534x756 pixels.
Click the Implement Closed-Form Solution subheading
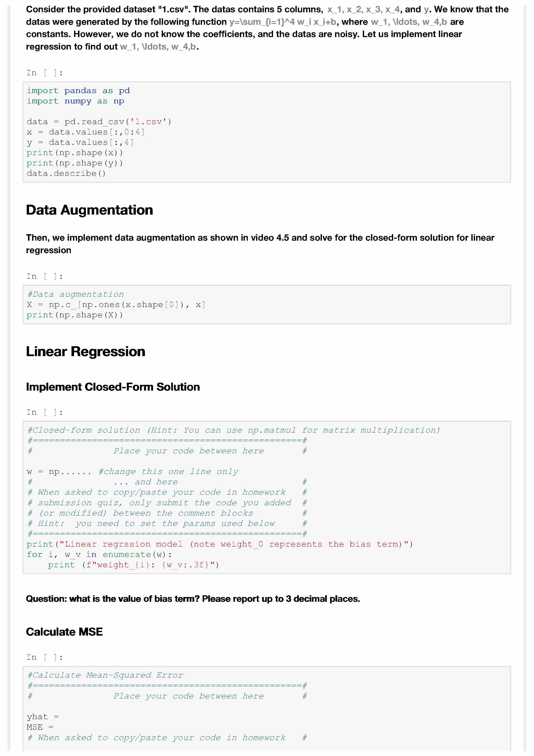point(113,387)
